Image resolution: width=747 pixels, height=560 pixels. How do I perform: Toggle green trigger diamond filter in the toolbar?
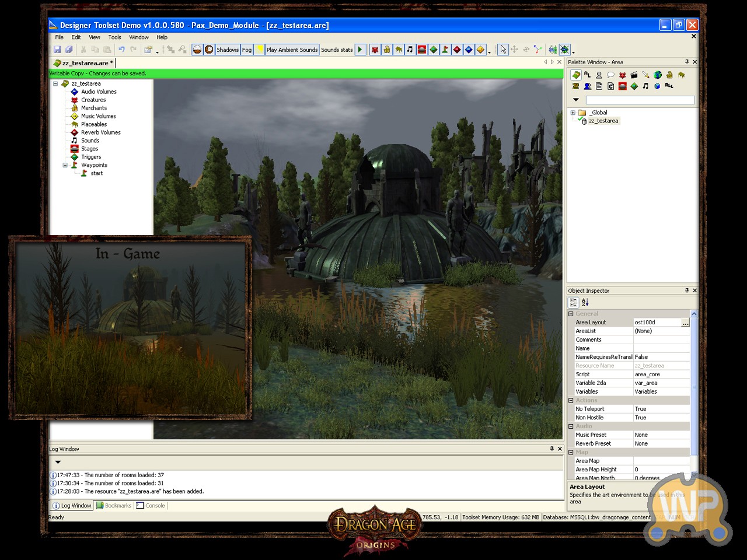434,50
